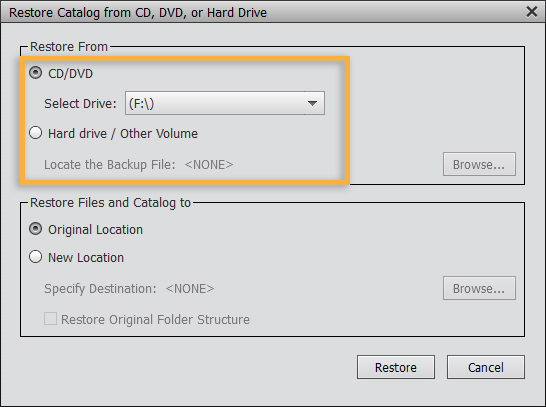This screenshot has width=546, height=407.
Task: Click the Select Drive dropdown arrow
Action: (x=312, y=103)
